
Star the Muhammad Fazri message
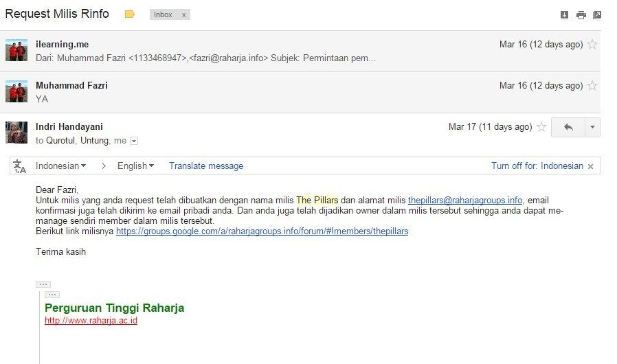(592, 85)
